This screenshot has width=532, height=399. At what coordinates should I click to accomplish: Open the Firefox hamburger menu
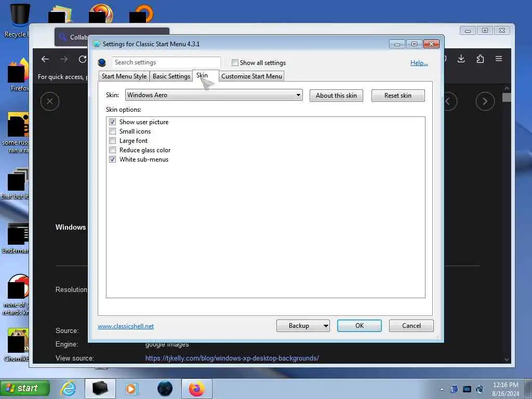pyautogui.click(x=499, y=59)
